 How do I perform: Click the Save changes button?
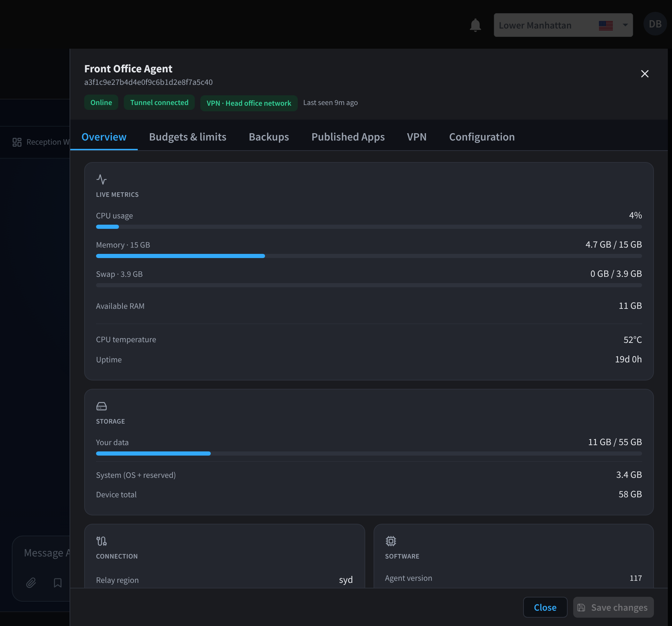tap(613, 608)
